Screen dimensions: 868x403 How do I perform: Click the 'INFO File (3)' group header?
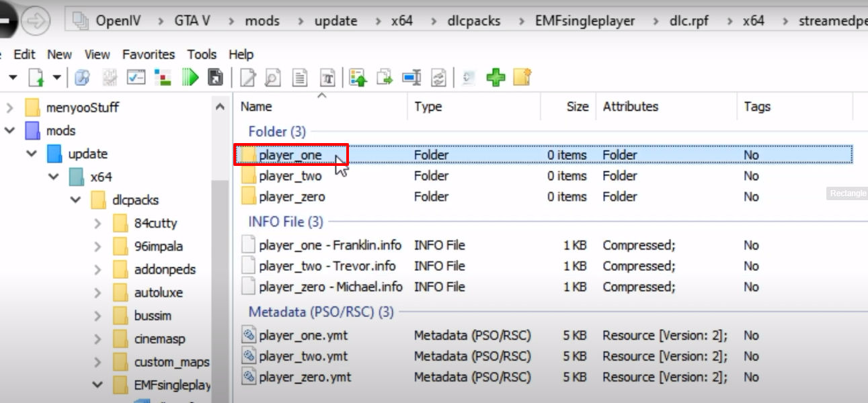[286, 221]
